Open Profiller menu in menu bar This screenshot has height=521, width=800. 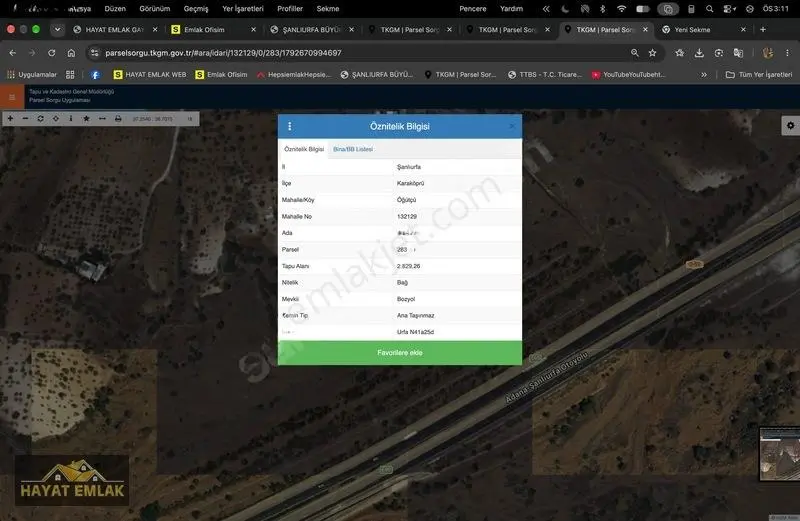pos(290,9)
